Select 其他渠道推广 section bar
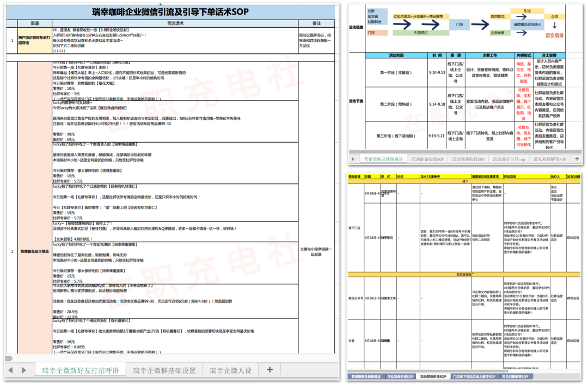Viewport: 588px width, 386px height. [x=464, y=274]
